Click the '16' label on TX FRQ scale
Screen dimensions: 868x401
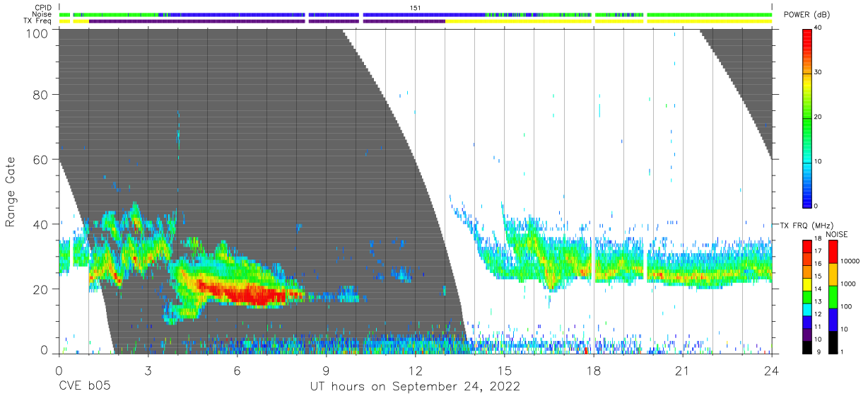click(x=817, y=263)
